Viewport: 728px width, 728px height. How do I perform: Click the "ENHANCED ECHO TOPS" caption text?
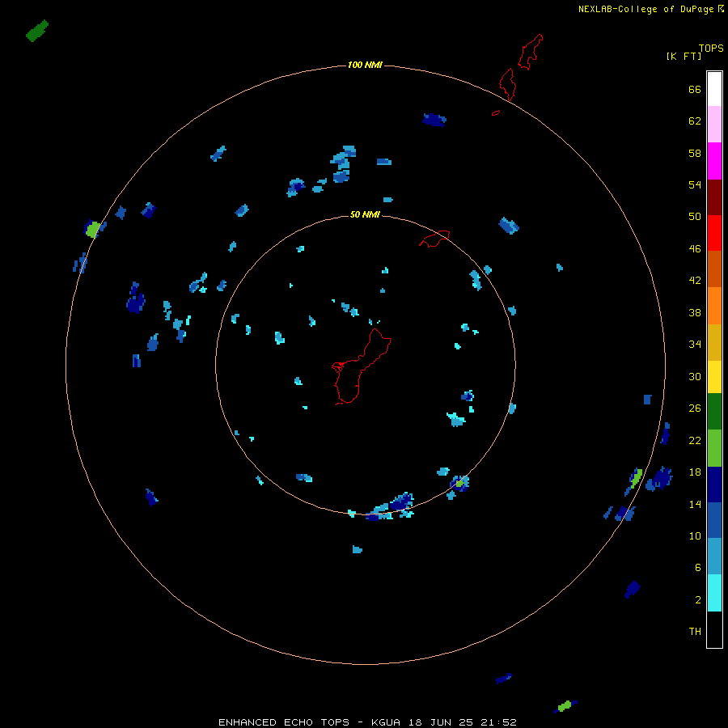[285, 722]
